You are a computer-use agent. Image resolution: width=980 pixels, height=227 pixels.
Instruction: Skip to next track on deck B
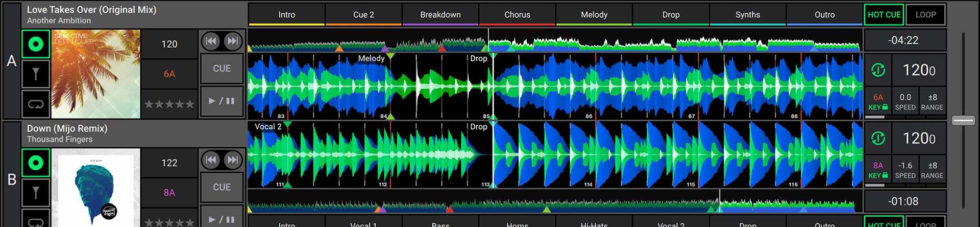tap(233, 160)
